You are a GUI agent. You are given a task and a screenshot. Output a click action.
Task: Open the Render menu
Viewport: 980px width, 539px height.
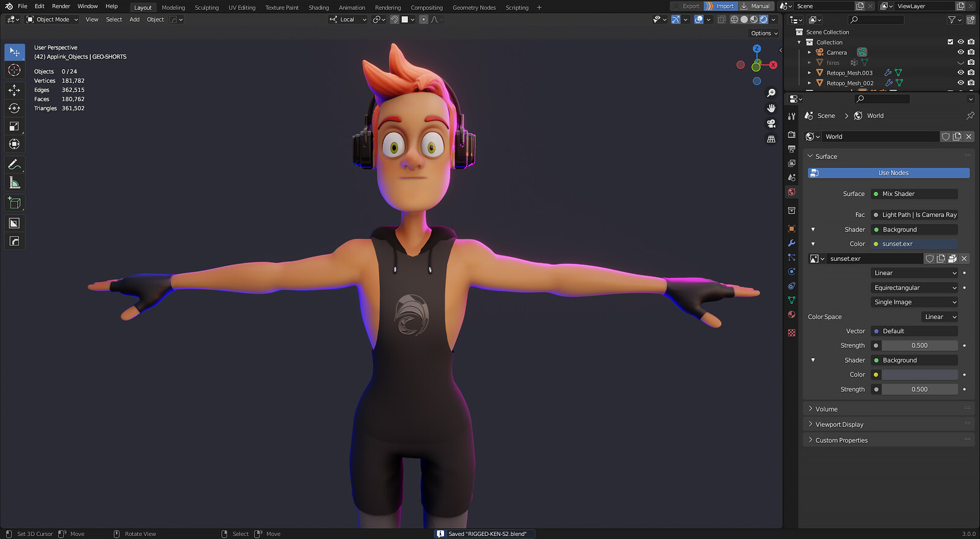pos(61,6)
